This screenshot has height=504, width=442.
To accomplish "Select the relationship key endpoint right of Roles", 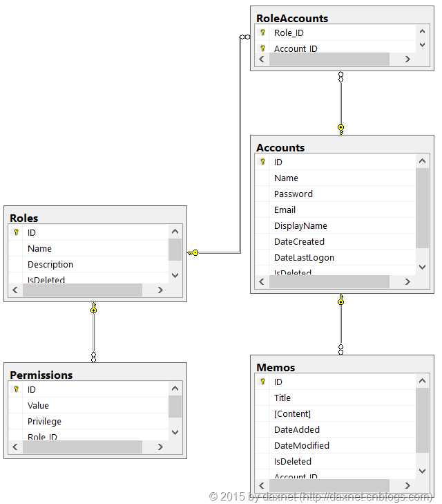I will click(193, 252).
